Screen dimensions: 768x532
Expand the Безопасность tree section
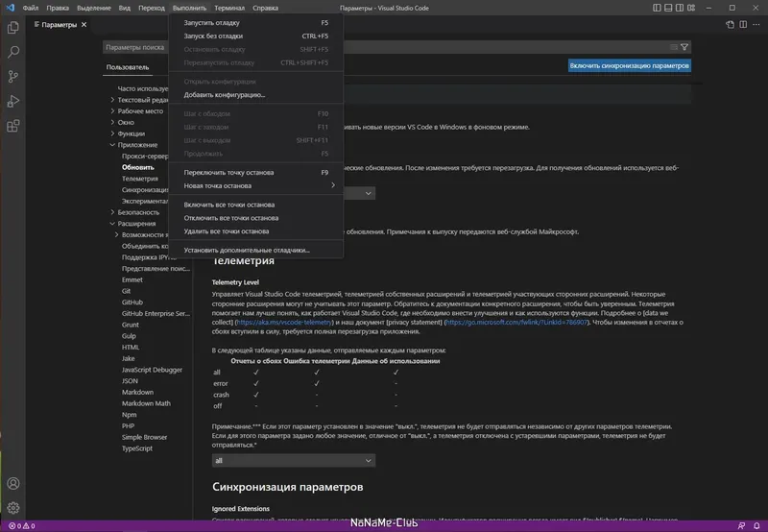(112, 212)
